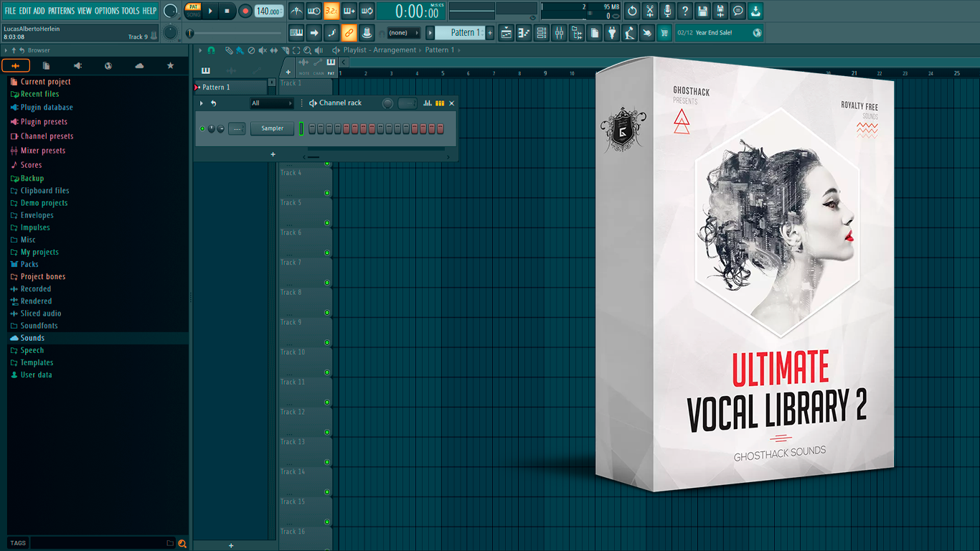Click the audio editor scissors icon
Screen dimensions: 980x551
pyautogui.click(x=650, y=11)
